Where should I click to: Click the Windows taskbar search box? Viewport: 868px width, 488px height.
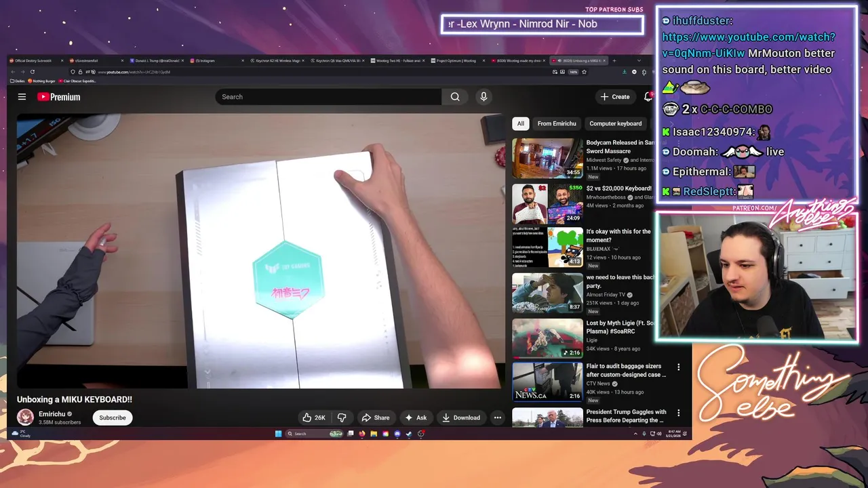pos(314,434)
